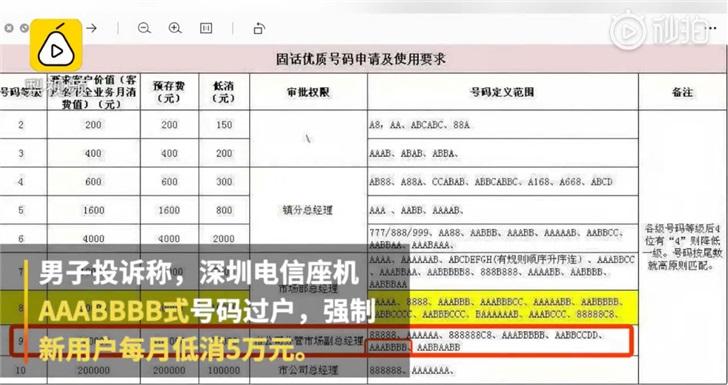Click number range cell 888888, AAAAAAA
The image size is (728, 385).
click(503, 370)
